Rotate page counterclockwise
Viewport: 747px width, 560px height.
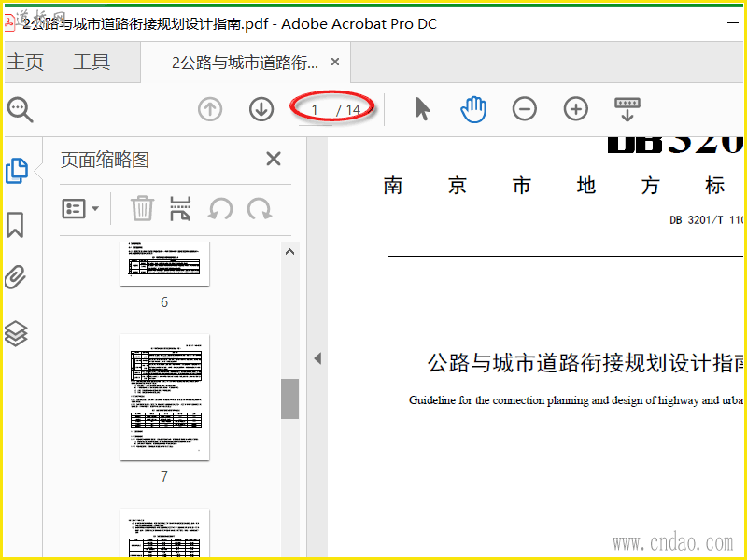(x=220, y=209)
